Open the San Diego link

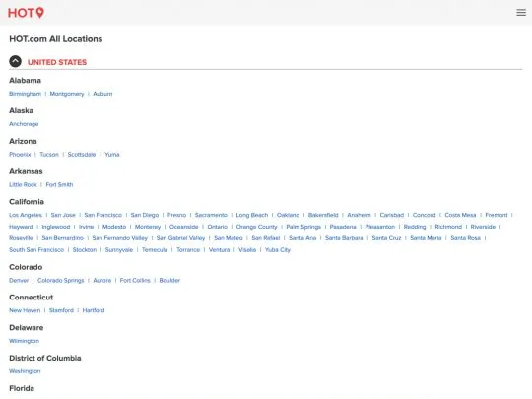145,215
